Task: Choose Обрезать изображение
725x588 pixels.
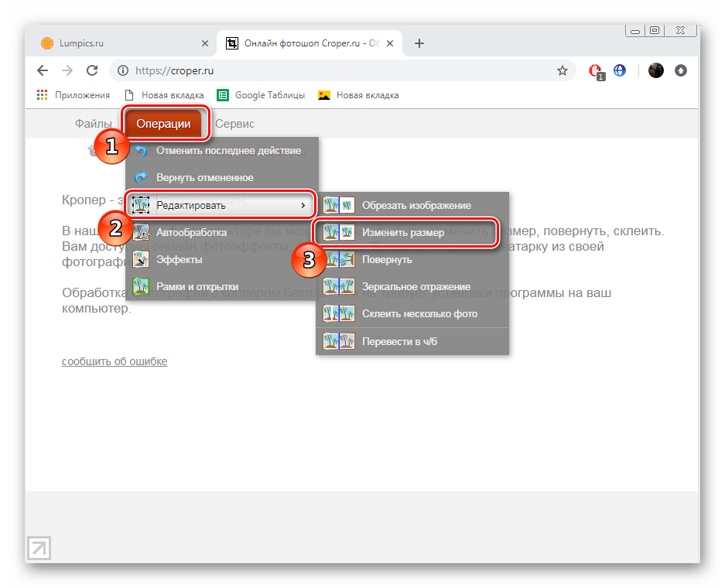Action: click(x=412, y=205)
